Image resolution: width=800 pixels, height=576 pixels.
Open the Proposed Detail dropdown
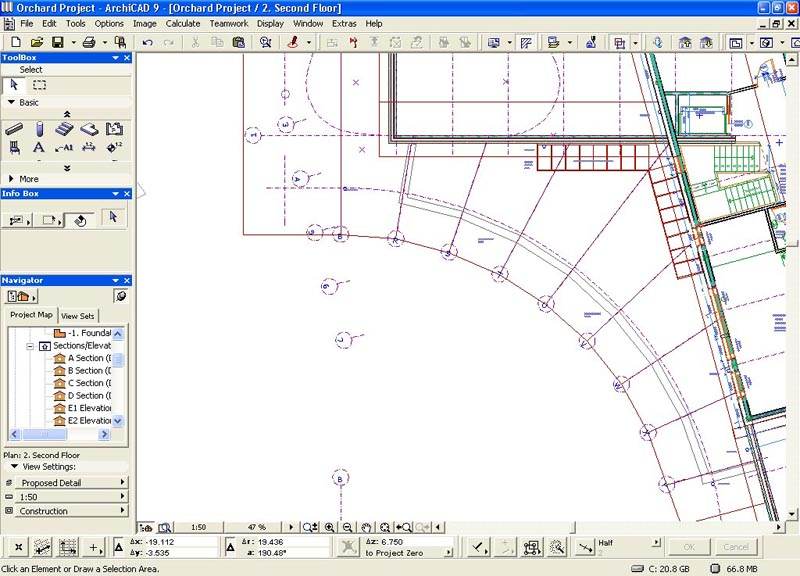[x=66, y=483]
